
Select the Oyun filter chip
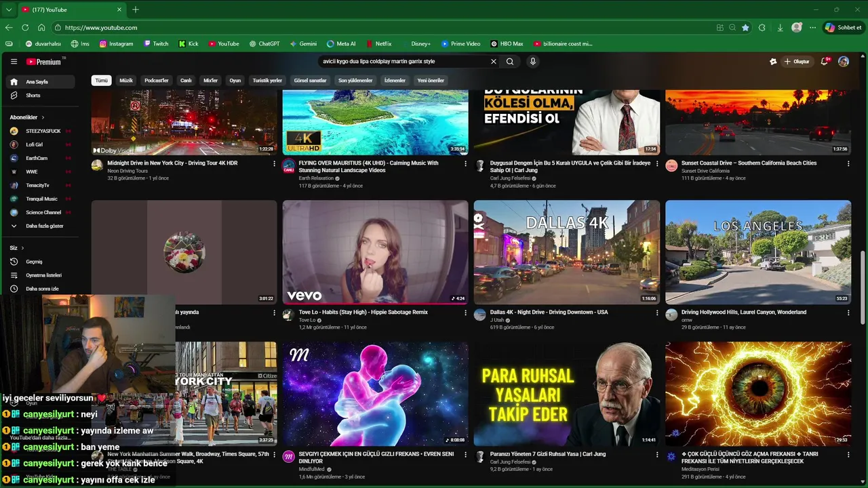click(x=235, y=81)
